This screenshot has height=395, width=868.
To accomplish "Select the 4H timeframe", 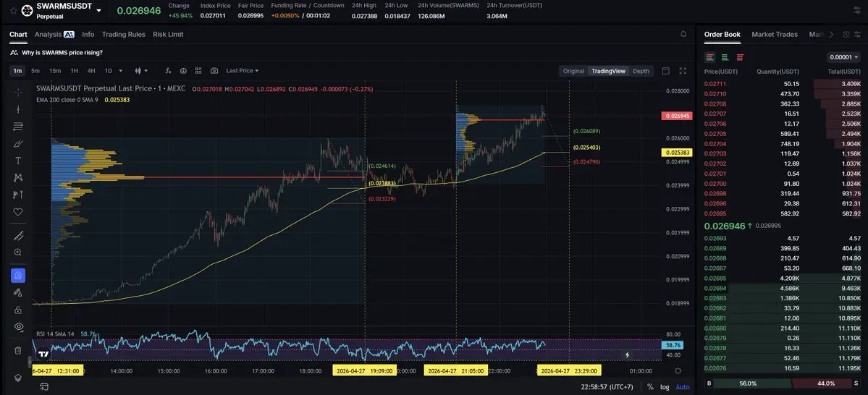I will pos(91,71).
